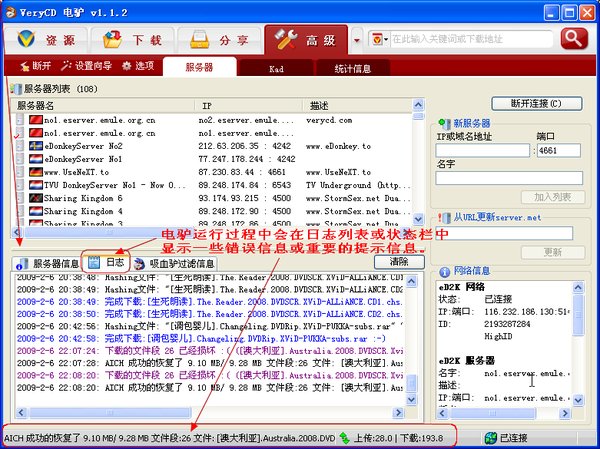Select the 日志 log tab
Image resolution: width=600 pixels, height=449 pixels.
click(x=106, y=262)
